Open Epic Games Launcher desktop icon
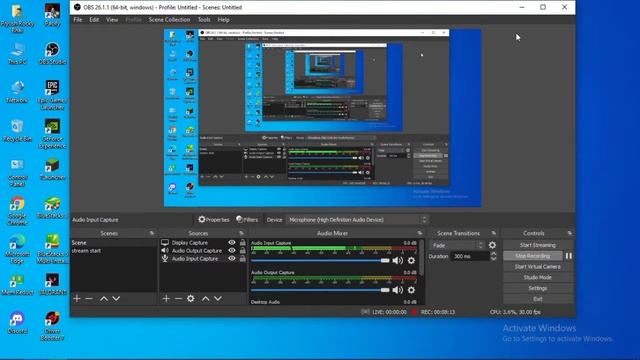 52,95
